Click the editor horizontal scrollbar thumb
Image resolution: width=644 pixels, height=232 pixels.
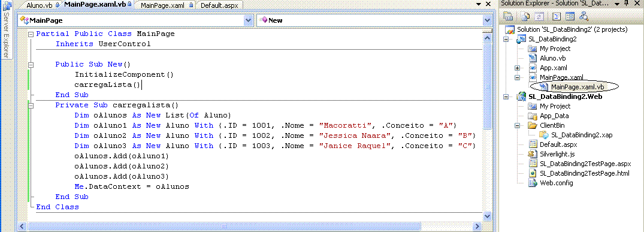tap(225, 226)
